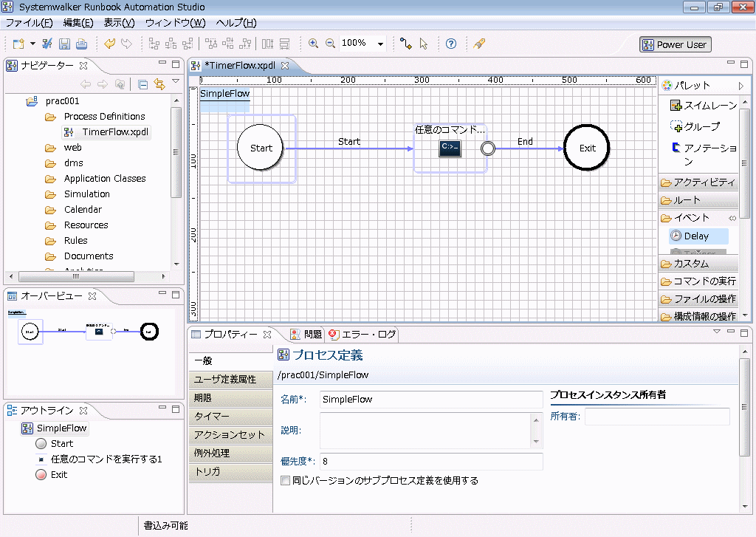This screenshot has height=537, width=756.
Task: Open the ウィンドウ(W) menu
Action: 176,23
